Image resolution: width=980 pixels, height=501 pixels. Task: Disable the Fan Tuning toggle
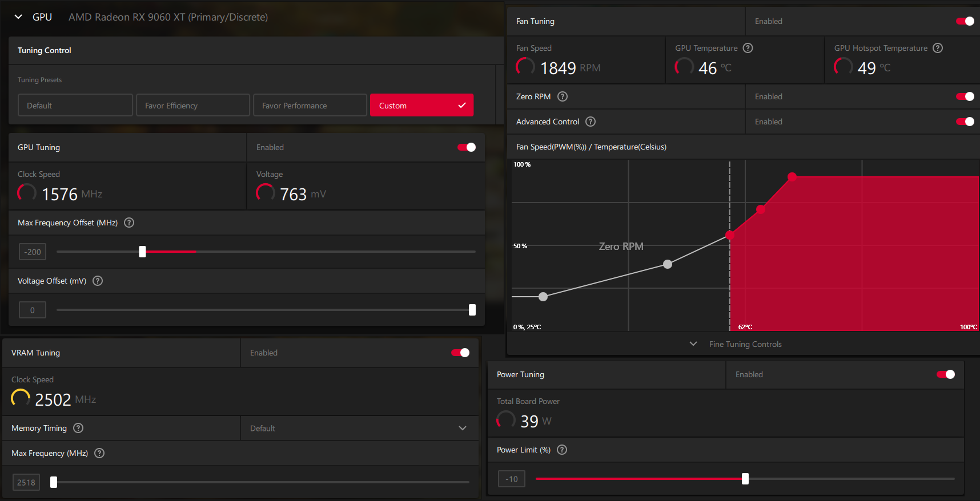coord(965,21)
